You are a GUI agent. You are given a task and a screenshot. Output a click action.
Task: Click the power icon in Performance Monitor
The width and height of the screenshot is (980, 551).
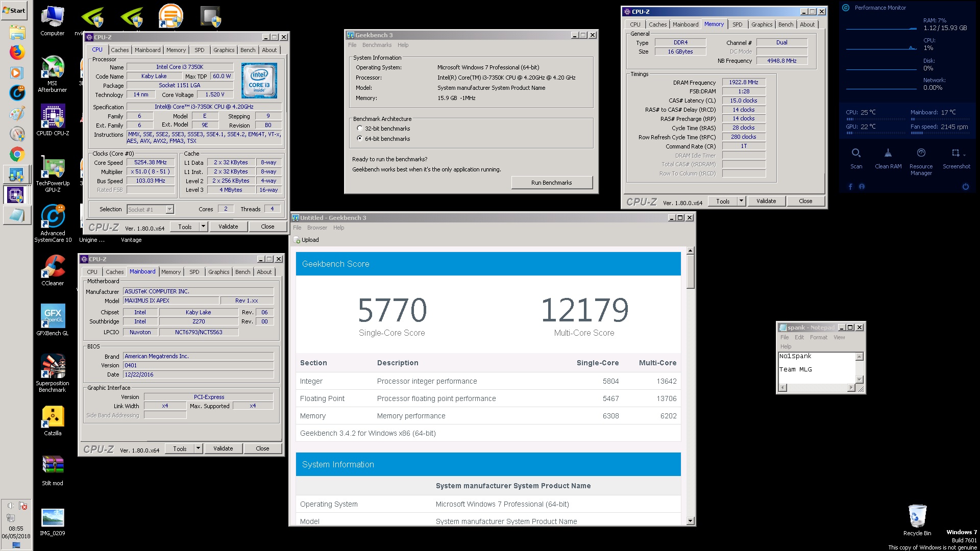[965, 187]
